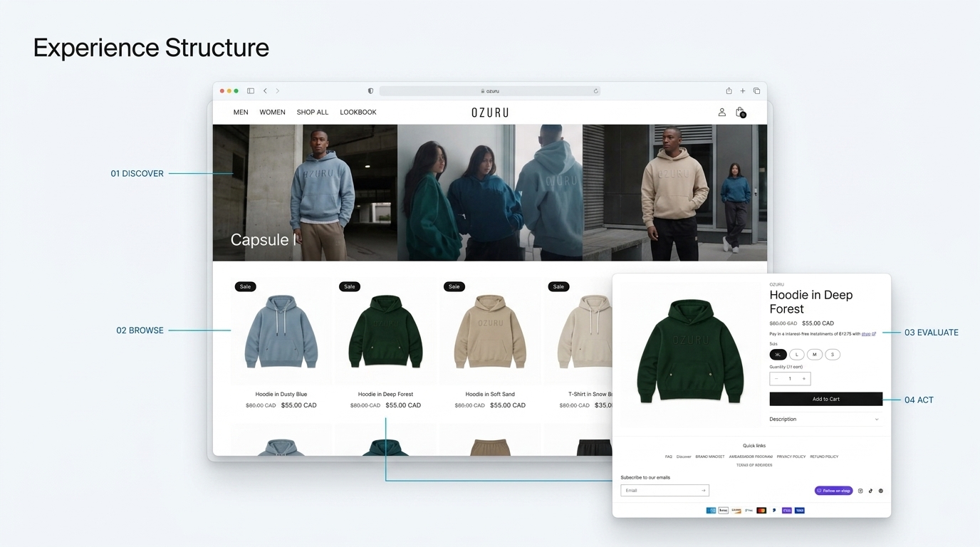Toggle the browser sidebar icon

251,91
